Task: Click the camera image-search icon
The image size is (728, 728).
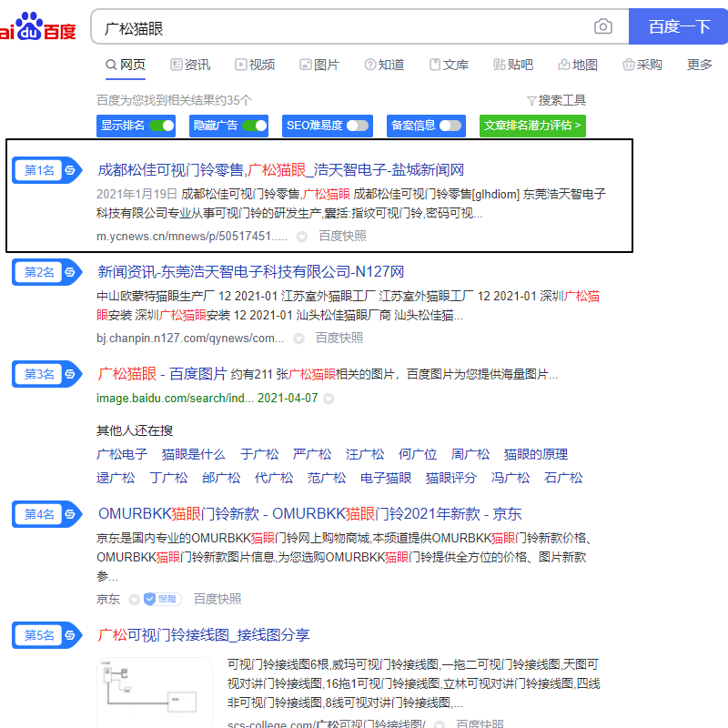Action: tap(602, 26)
